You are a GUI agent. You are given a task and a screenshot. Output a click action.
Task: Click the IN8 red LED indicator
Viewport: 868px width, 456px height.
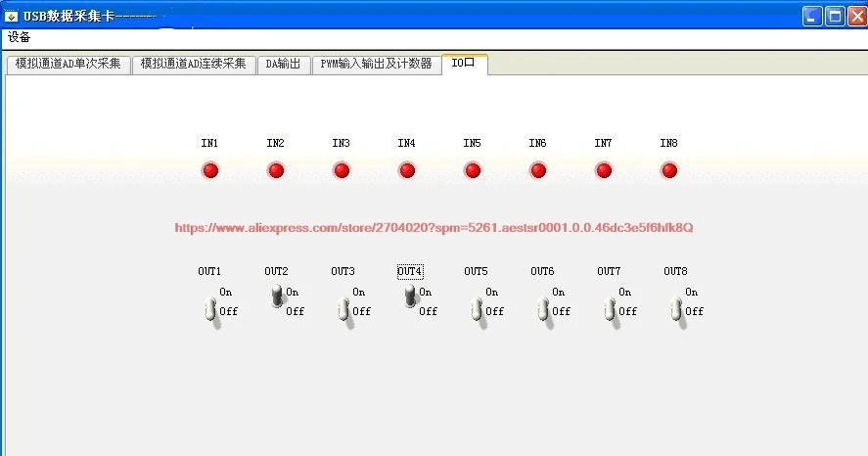click(x=669, y=170)
